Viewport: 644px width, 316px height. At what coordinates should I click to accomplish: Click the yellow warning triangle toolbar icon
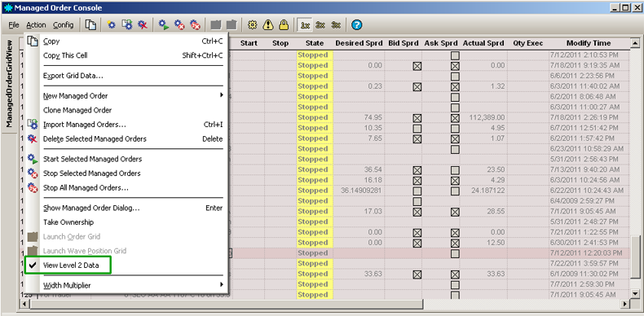pos(268,25)
